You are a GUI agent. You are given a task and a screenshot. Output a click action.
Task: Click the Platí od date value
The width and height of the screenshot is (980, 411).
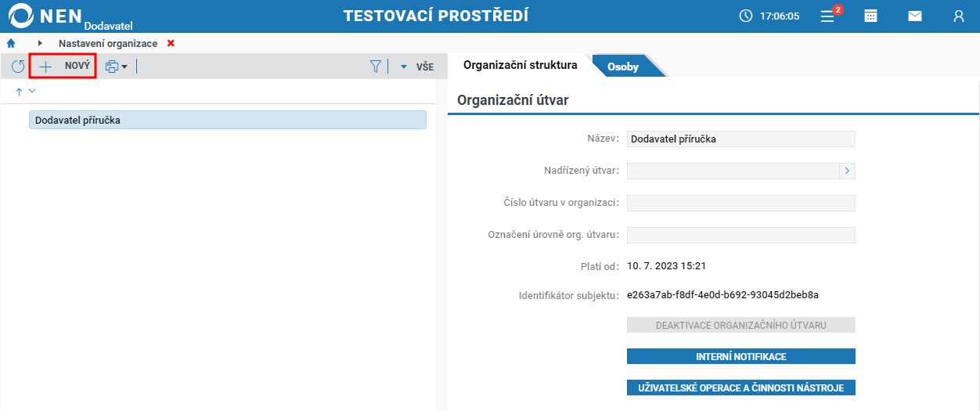click(667, 265)
